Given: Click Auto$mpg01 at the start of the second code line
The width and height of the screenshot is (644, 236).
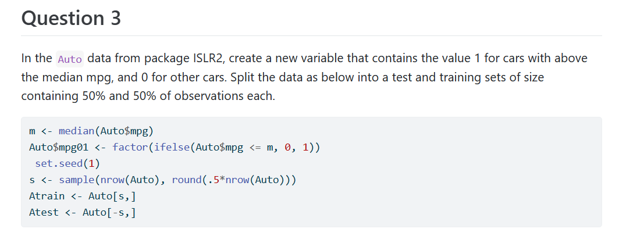Looking at the screenshot, I should point(59,147).
